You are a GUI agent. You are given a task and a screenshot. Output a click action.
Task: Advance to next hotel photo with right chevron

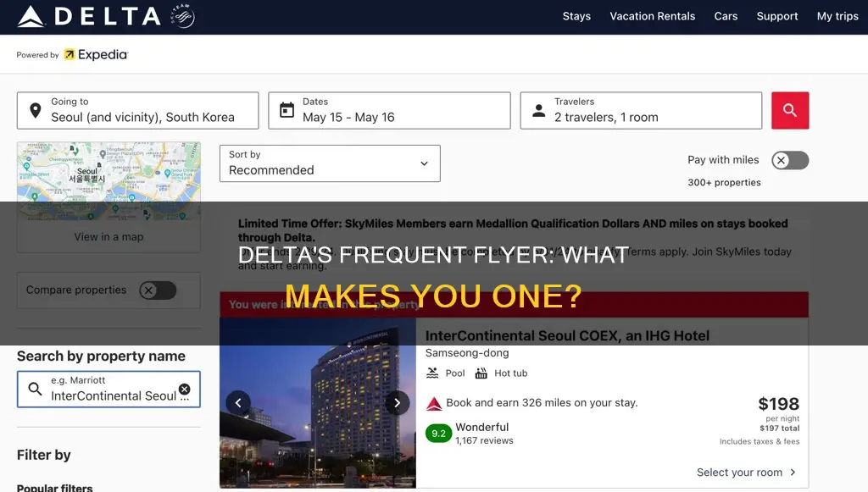point(397,402)
